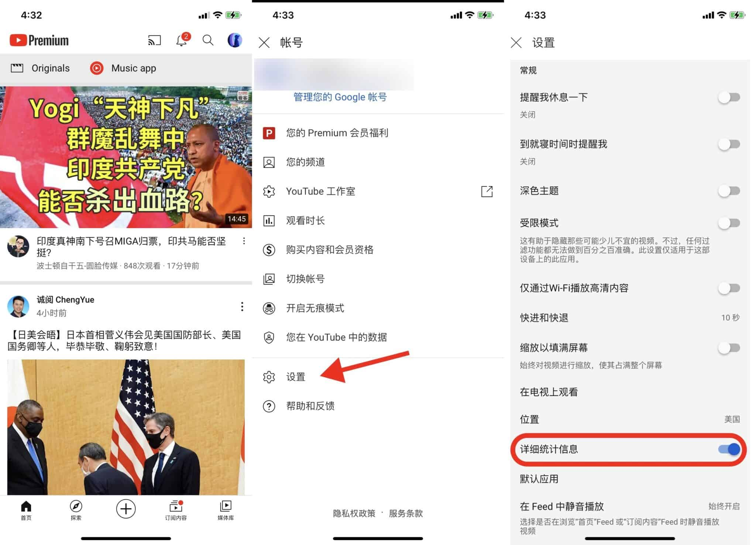The height and width of the screenshot is (545, 756).
Task: Disable the 详细统计信息 switch
Action: point(729,449)
